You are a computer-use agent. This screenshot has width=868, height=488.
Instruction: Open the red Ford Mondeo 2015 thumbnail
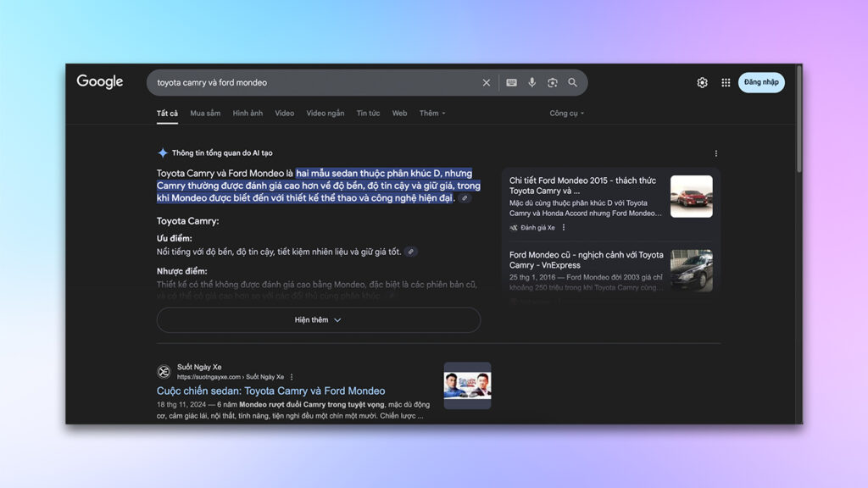click(x=692, y=197)
